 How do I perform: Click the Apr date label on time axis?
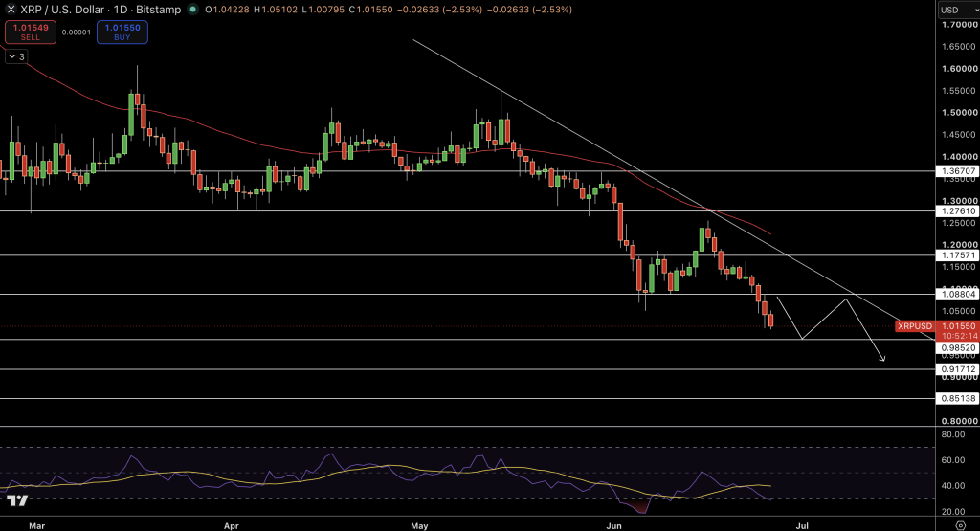click(x=232, y=526)
